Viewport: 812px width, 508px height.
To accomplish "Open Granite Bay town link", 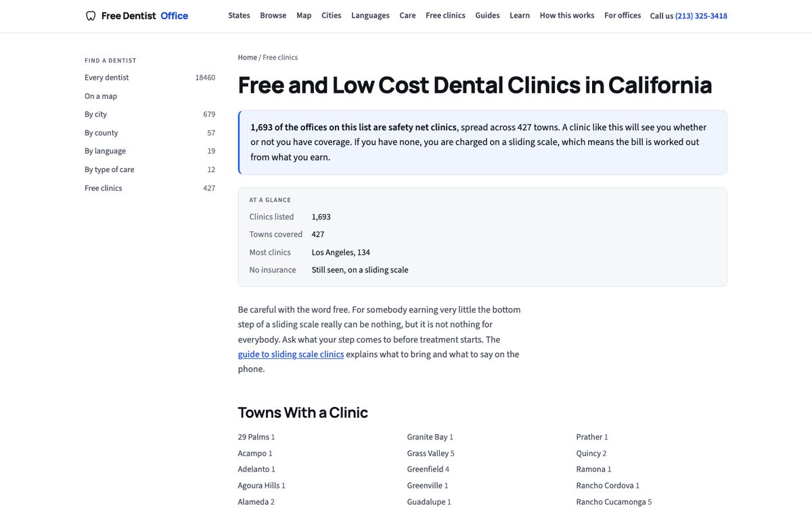I will tap(428, 437).
